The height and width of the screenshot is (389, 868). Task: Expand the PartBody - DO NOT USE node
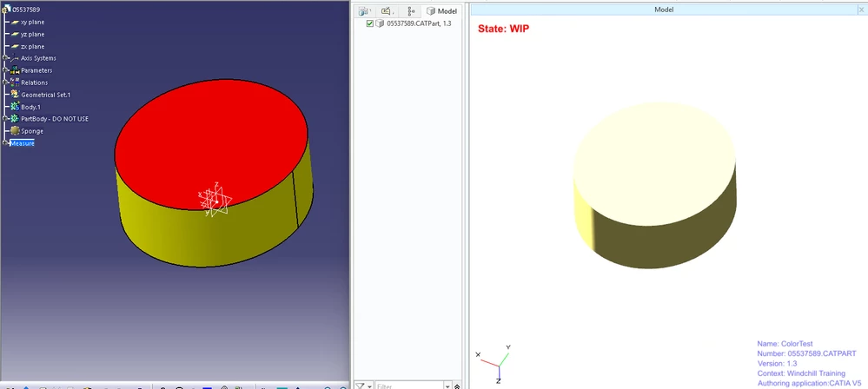pos(5,119)
